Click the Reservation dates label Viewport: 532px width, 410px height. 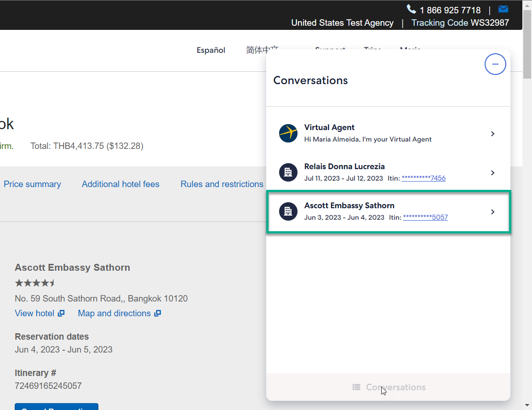point(51,336)
